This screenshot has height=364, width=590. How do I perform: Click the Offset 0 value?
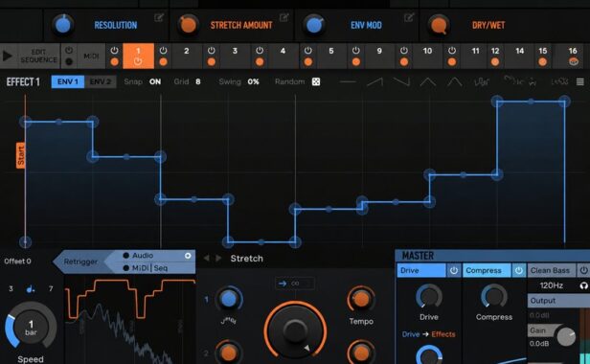(x=17, y=262)
